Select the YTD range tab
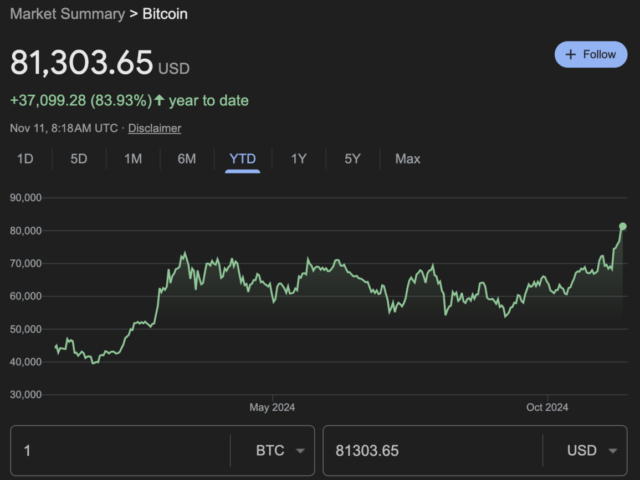Viewport: 640px width, 480px height. coord(243,159)
